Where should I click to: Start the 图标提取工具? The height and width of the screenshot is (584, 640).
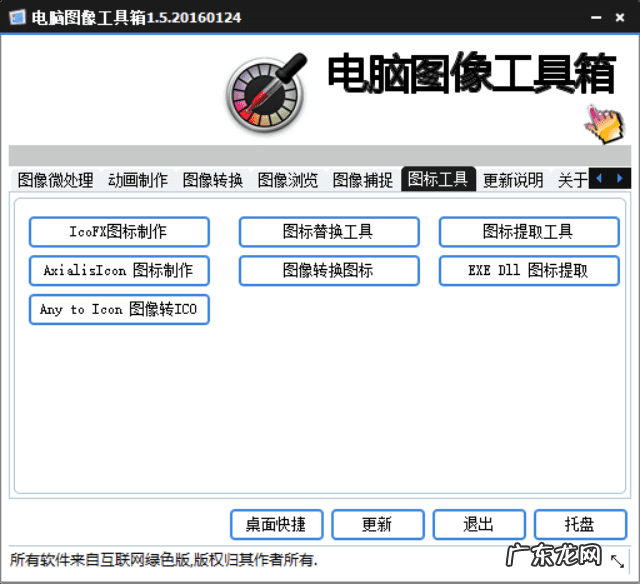(528, 232)
